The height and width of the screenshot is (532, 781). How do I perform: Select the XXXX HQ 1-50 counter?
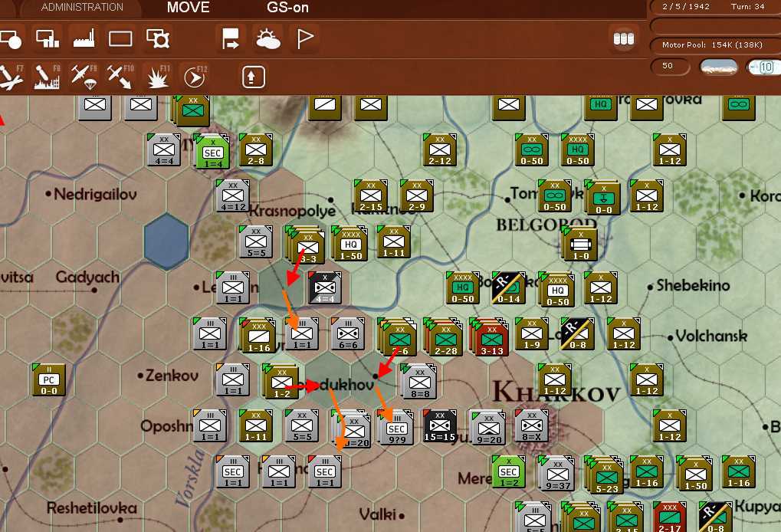[x=350, y=244]
